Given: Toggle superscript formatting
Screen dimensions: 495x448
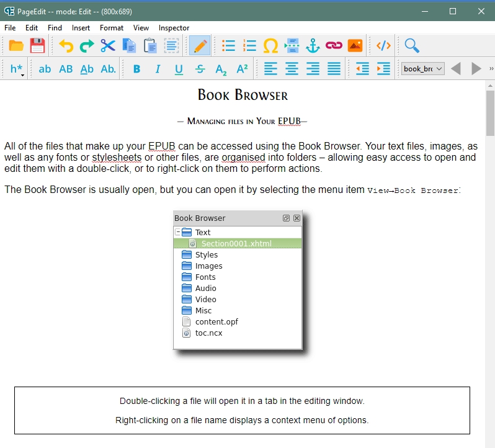Looking at the screenshot, I should coord(242,68).
